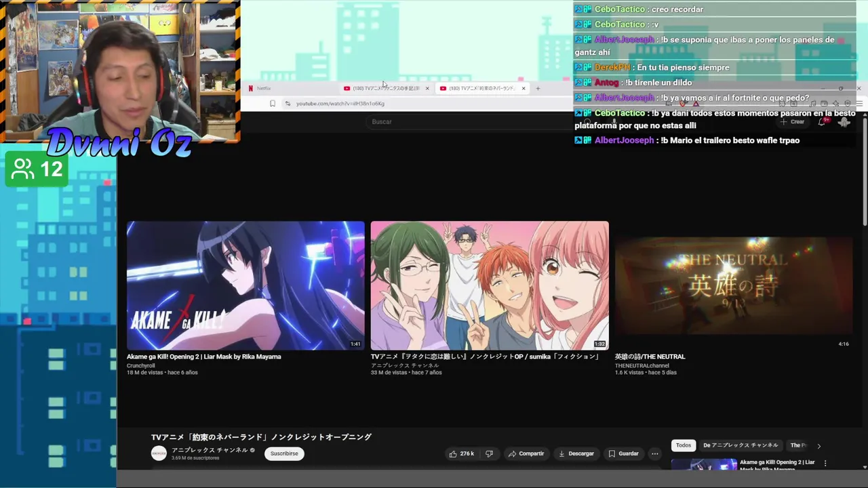Click CeboTactico's "creo recordar" chat message

[x=638, y=9]
